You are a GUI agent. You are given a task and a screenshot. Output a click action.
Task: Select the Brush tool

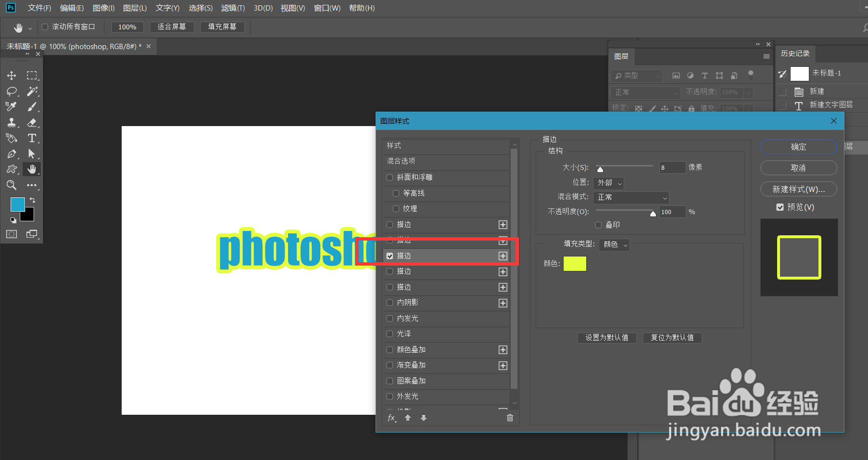pyautogui.click(x=32, y=106)
